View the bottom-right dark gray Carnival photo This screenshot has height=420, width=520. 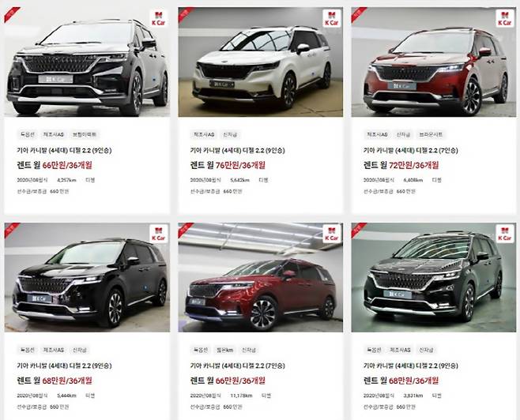pos(434,277)
